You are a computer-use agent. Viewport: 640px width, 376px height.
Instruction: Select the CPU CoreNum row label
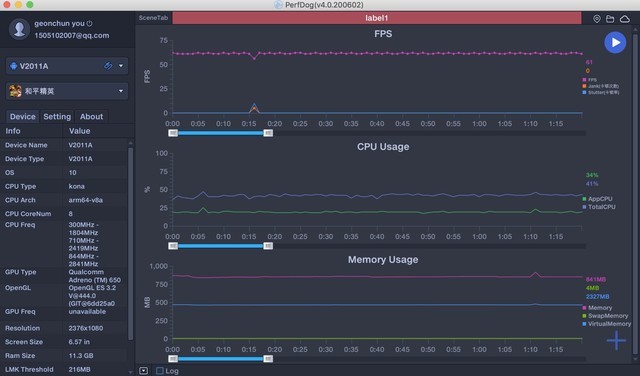coord(28,214)
